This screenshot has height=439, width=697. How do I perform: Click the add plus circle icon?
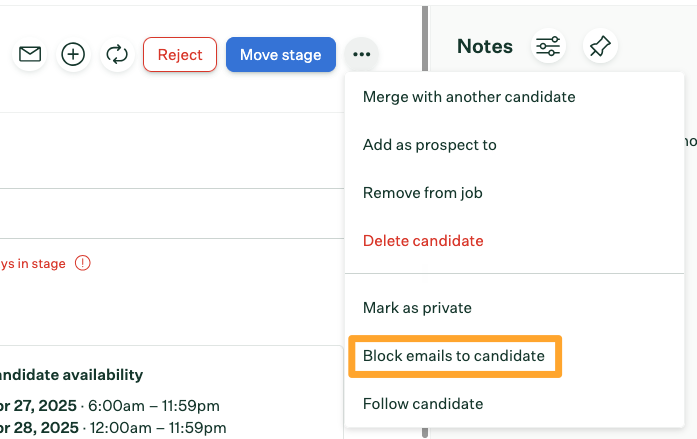pyautogui.click(x=73, y=54)
